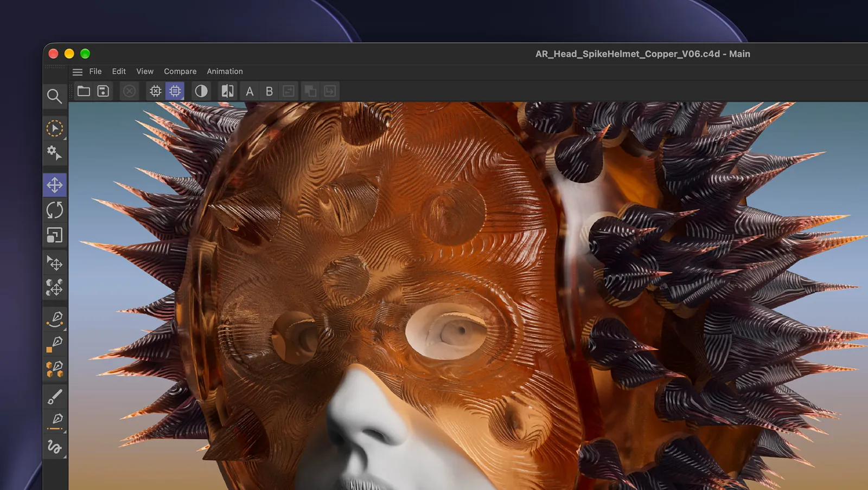
Task: Select the Move tool in left toolbar
Action: click(x=55, y=185)
